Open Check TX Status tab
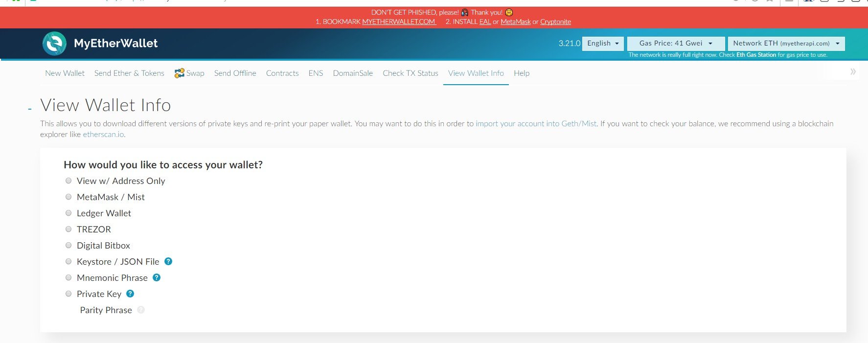868x343 pixels. (x=411, y=73)
